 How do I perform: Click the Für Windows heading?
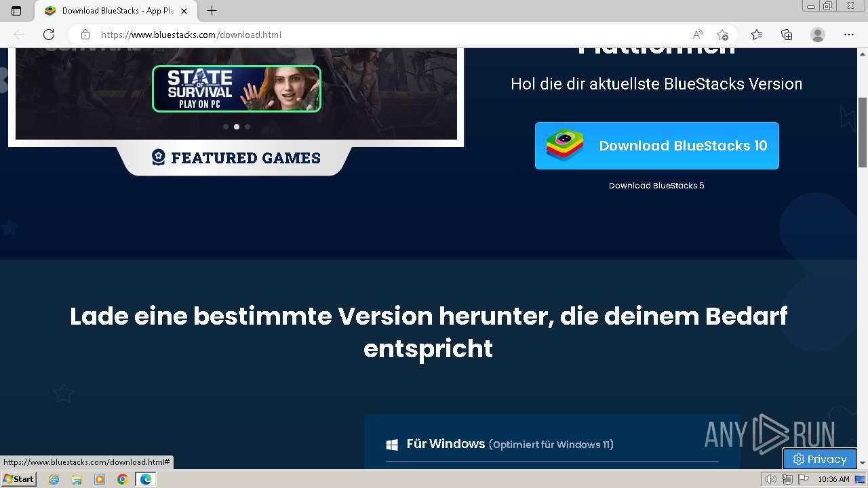446,444
